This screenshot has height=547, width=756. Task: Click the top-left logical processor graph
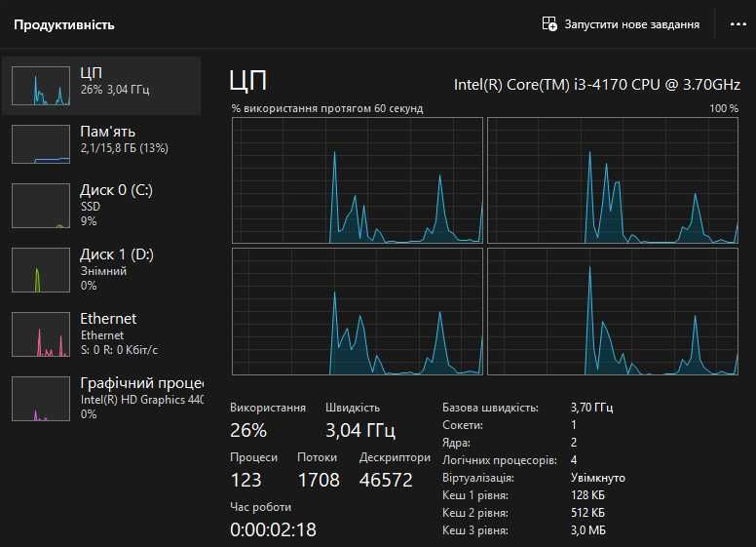click(358, 180)
